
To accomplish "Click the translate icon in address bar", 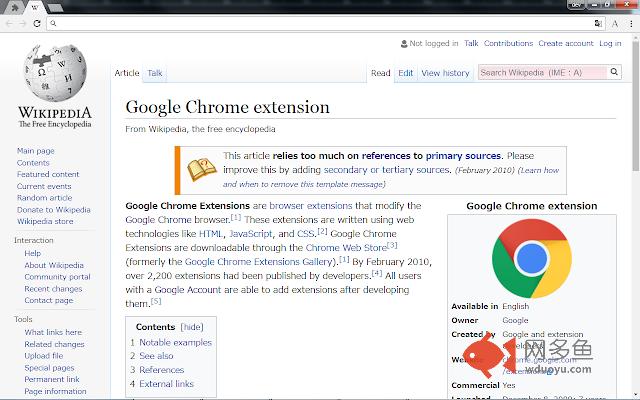I will click(598, 24).
